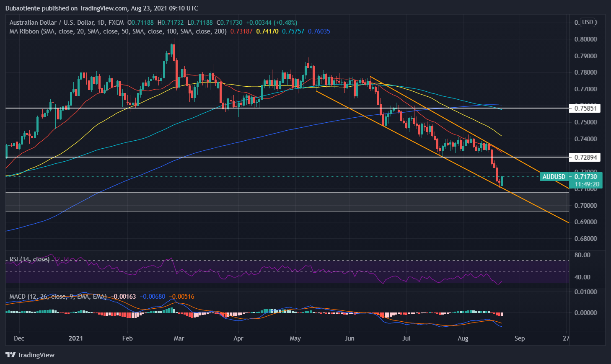Click the +0.00344 (+0.48%) change value
This screenshot has width=611, height=364.
tap(272, 23)
